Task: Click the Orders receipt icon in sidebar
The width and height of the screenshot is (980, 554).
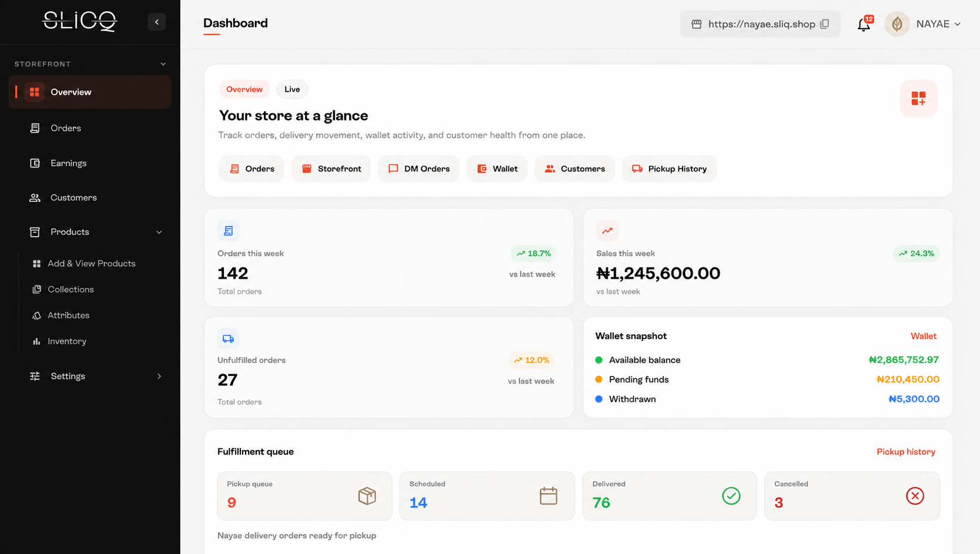Action: 35,128
